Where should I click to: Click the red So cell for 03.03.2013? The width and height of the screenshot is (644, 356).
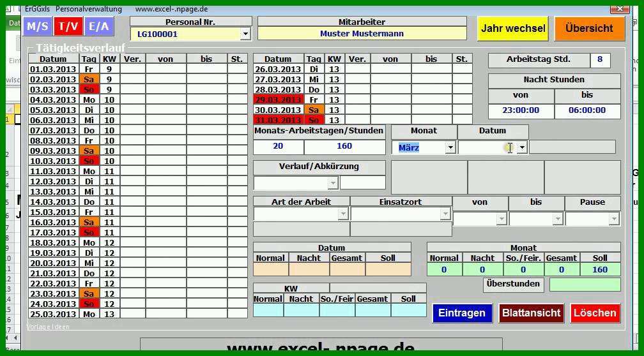pos(89,89)
